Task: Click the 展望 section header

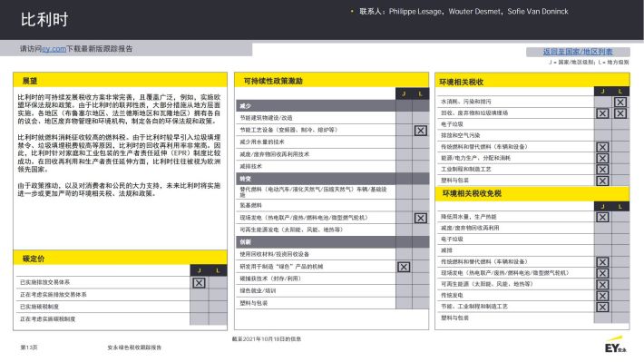Action: point(120,81)
